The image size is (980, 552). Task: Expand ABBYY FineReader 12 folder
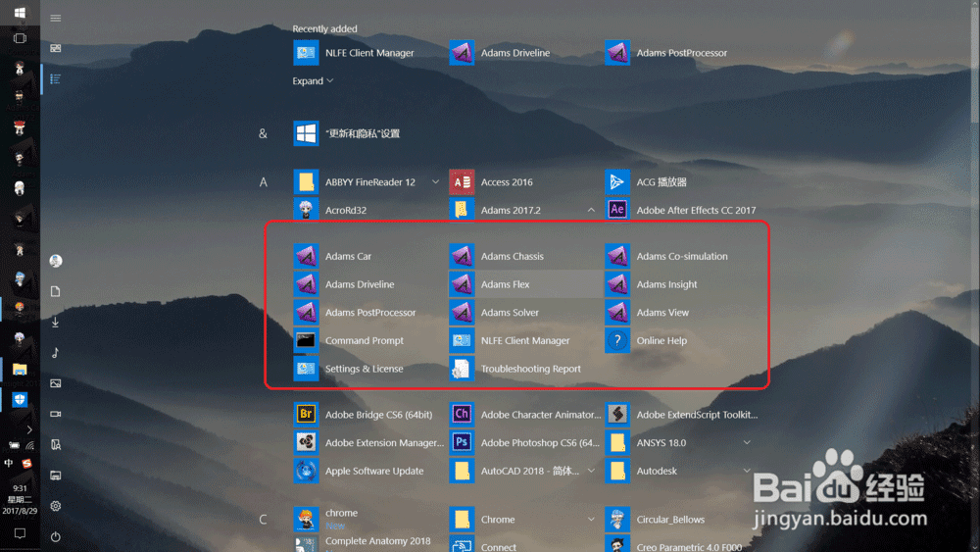click(x=435, y=182)
